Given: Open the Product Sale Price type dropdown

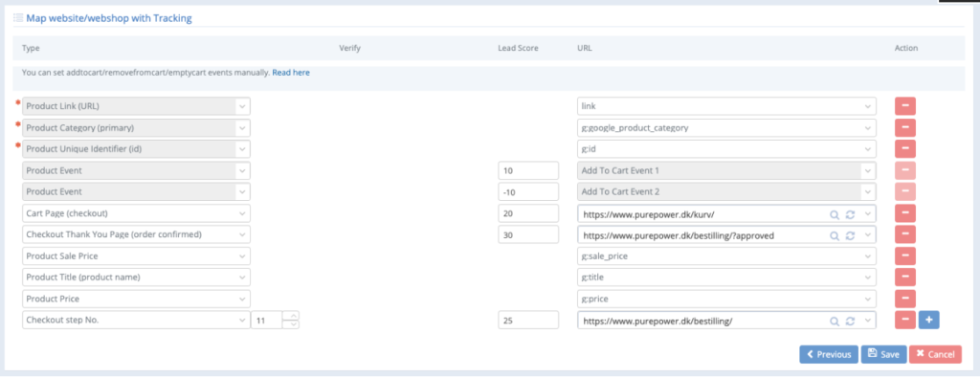Looking at the screenshot, I should point(136,255).
